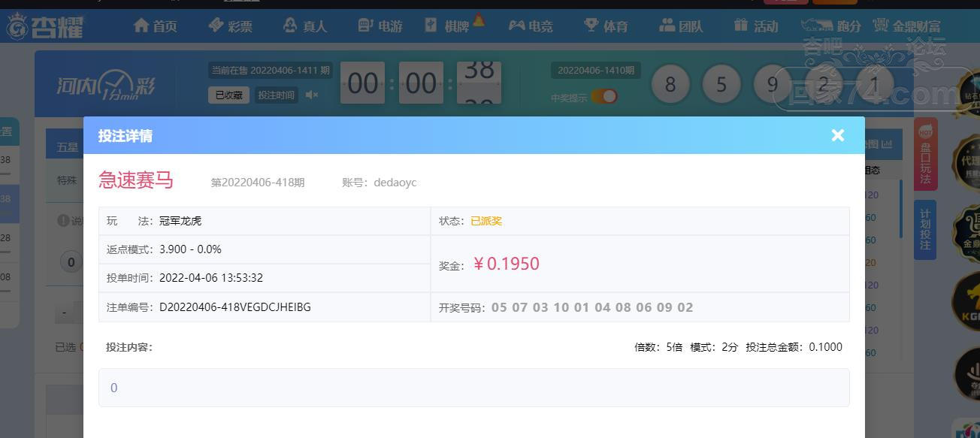Click the 投注内容 value field
This screenshot has width=980, height=438.
(x=473, y=388)
